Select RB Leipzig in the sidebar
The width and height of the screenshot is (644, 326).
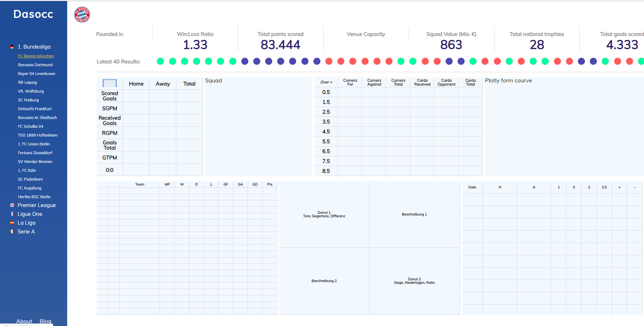(x=27, y=82)
